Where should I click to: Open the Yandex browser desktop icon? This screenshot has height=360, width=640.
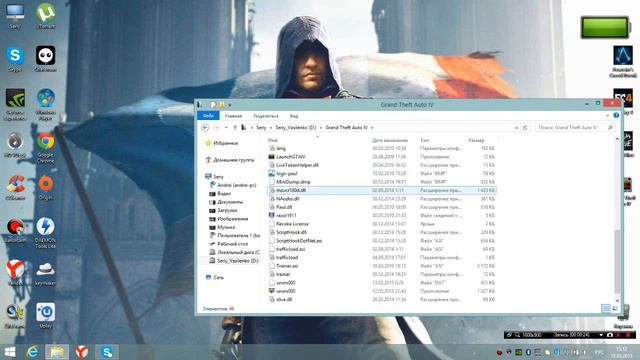tap(15, 272)
